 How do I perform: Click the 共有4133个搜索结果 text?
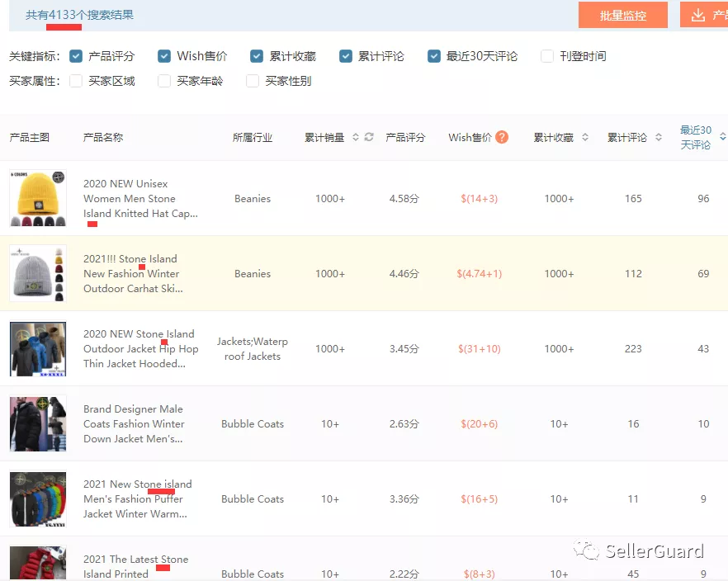(79, 15)
